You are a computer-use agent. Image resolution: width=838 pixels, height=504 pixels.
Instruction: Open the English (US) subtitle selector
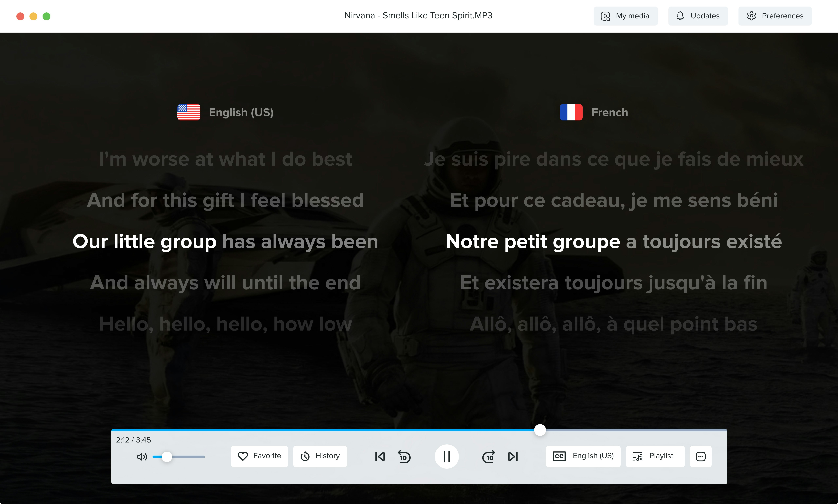point(583,456)
